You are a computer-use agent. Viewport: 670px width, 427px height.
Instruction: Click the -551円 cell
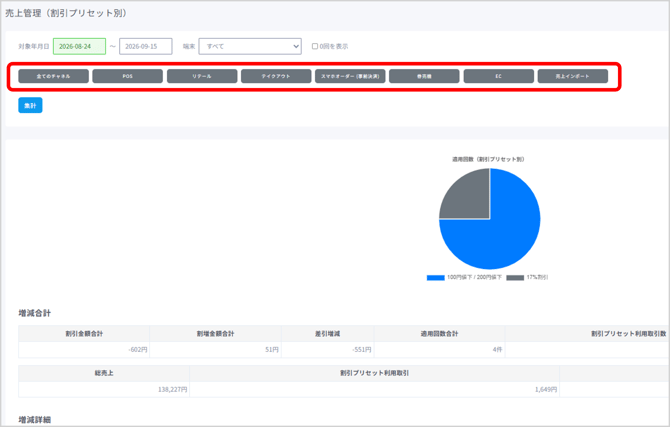point(328,350)
